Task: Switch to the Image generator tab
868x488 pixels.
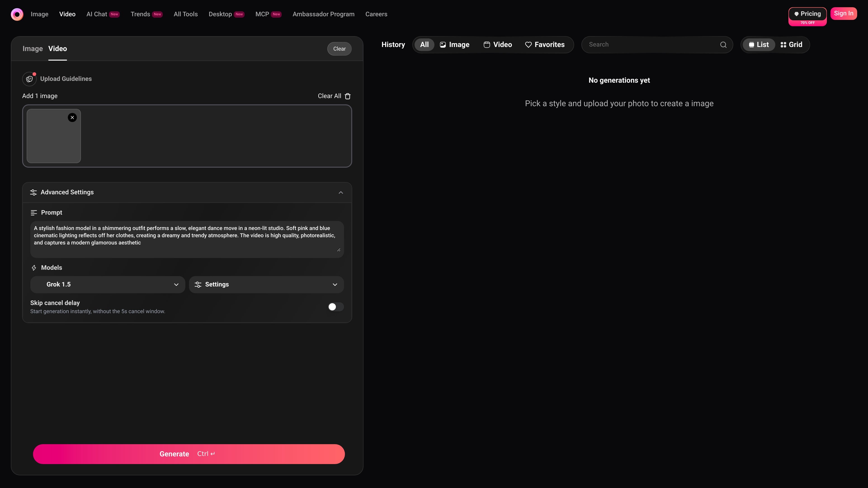Action: pyautogui.click(x=33, y=49)
